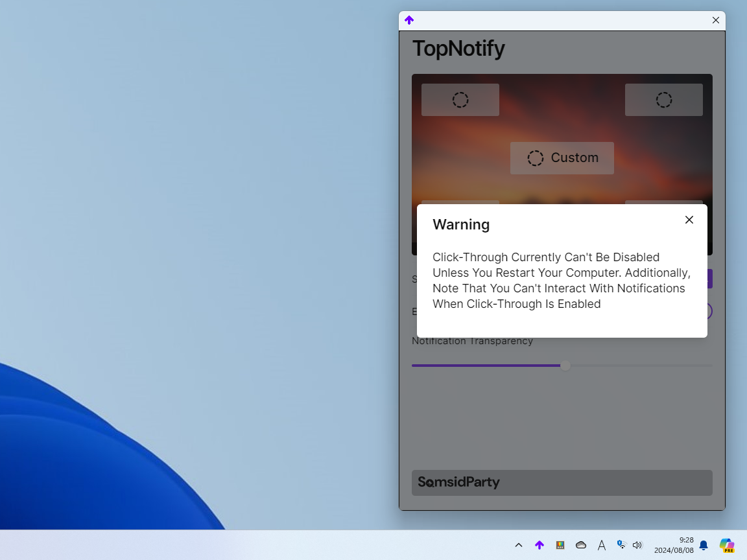Select the top-right notification position

663,100
